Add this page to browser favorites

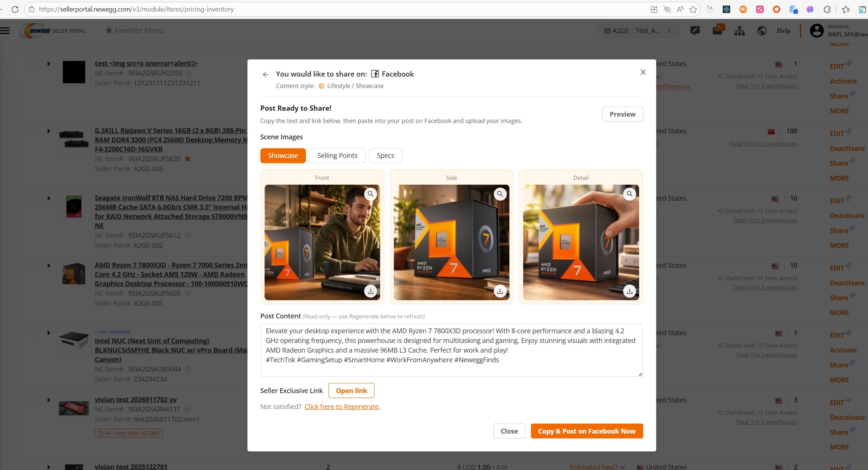click(693, 9)
